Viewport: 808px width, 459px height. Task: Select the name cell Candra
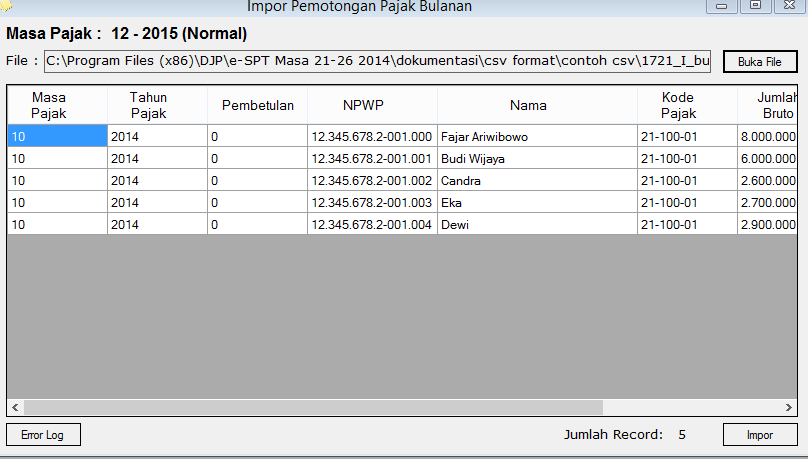[537, 181]
